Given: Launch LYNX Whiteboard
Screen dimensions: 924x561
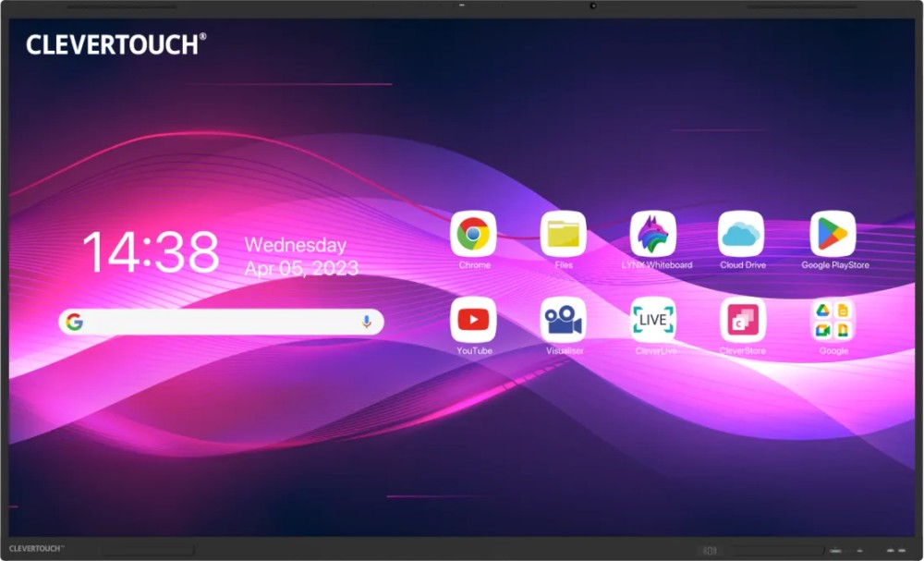Looking at the screenshot, I should point(653,234).
